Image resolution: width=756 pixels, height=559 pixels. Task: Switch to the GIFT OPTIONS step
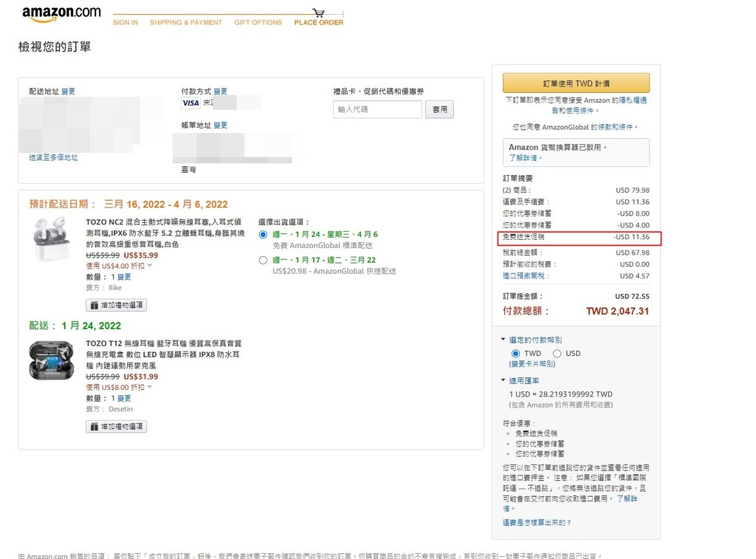(258, 22)
